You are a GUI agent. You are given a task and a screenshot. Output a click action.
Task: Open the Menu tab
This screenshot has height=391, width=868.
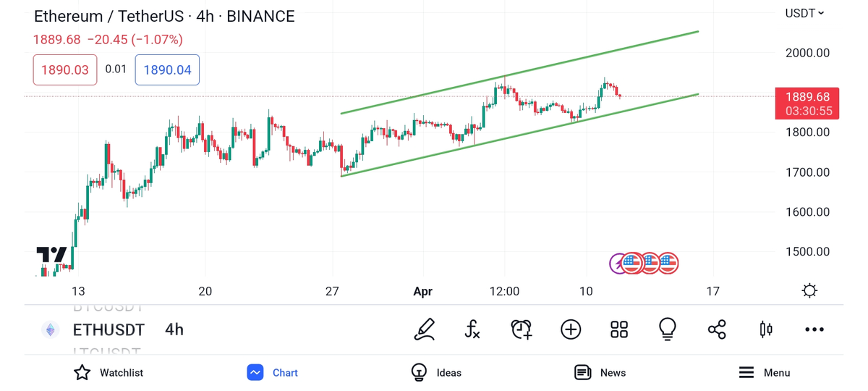764,372
